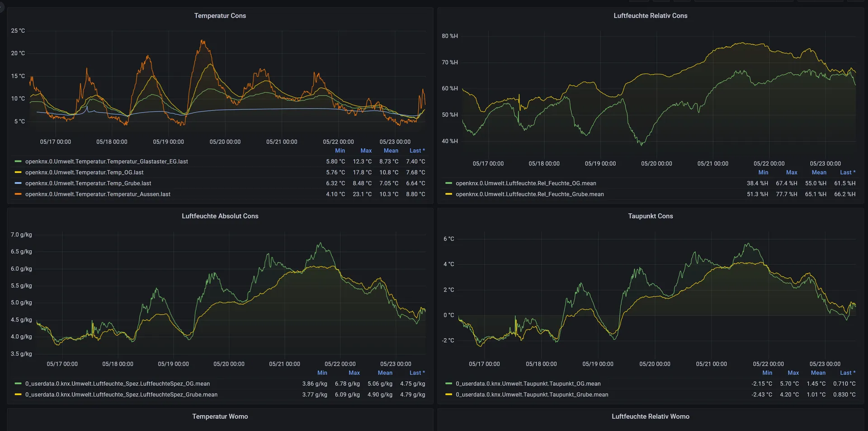The width and height of the screenshot is (868, 431).
Task: Sort Taupunkt Cons legend by Min column
Action: pyautogui.click(x=767, y=373)
